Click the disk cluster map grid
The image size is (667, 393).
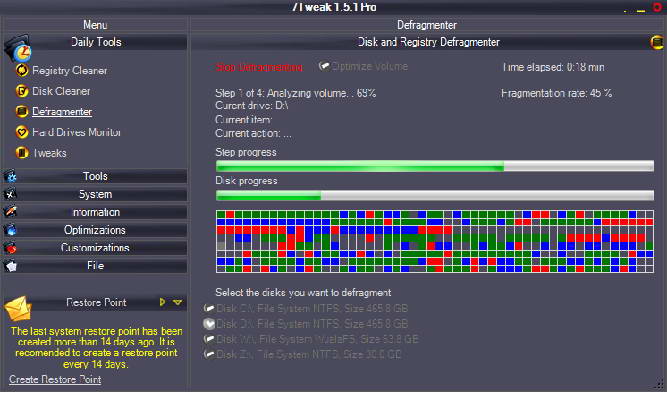[435, 241]
